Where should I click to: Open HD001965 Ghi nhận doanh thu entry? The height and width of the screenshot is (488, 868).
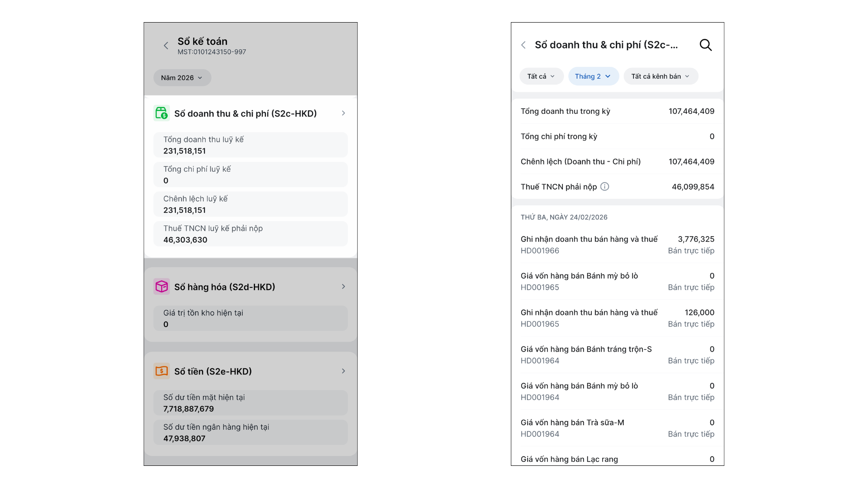(617, 318)
